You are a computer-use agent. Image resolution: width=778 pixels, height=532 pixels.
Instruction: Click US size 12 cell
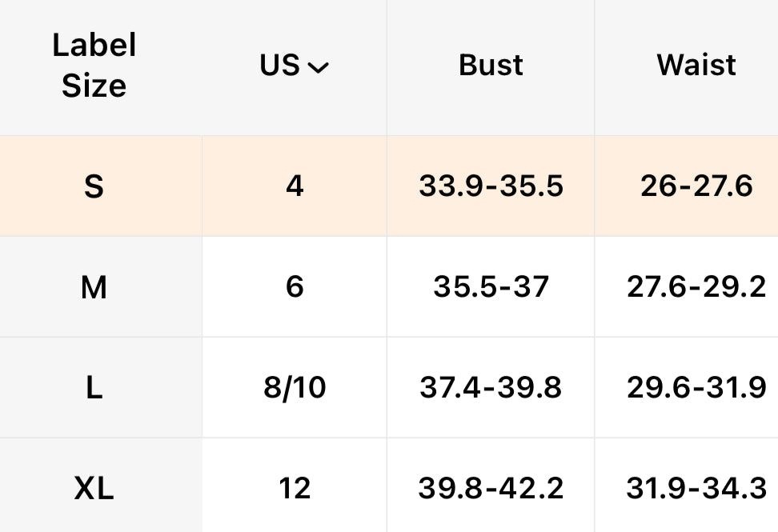coord(295,488)
